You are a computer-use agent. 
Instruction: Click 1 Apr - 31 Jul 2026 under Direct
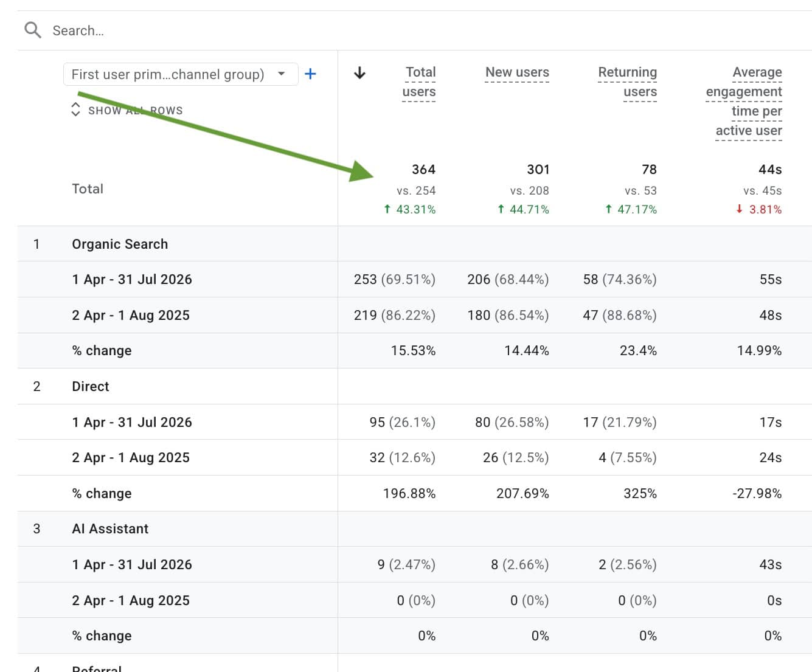132,422
